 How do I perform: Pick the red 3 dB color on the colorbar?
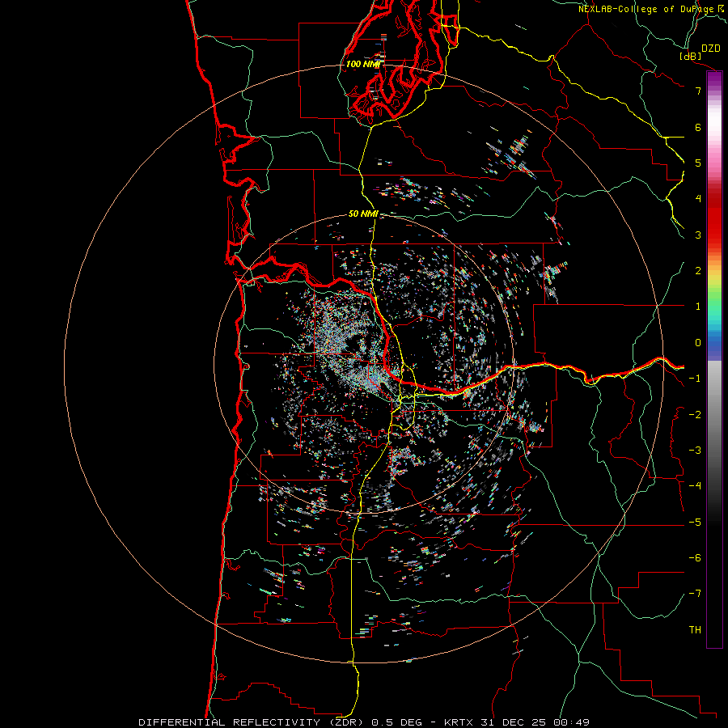click(x=714, y=235)
